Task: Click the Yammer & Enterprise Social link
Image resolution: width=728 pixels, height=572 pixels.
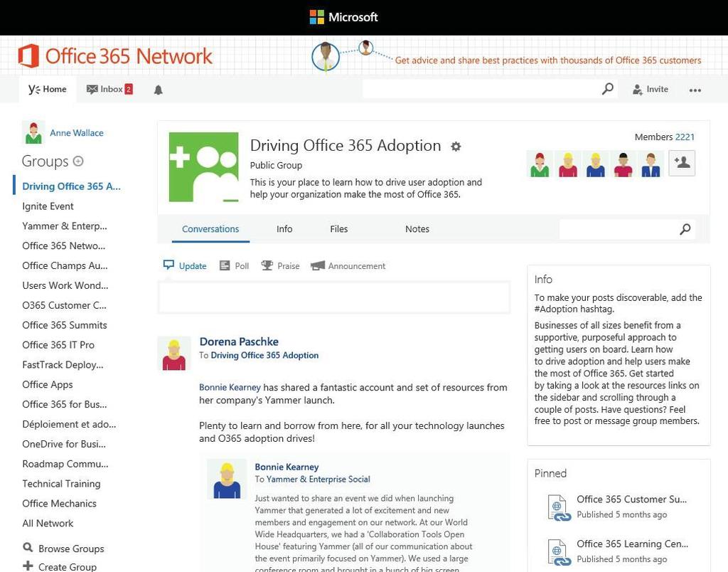Action: click(x=318, y=479)
